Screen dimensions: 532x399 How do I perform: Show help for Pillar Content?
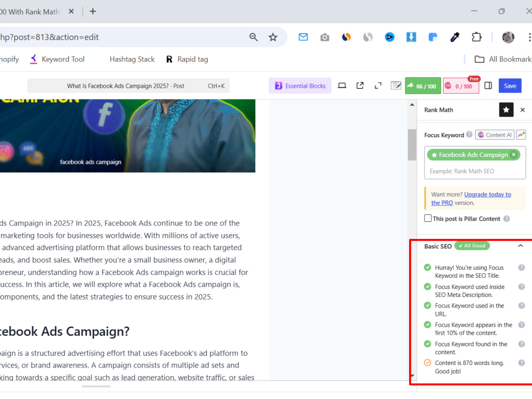[x=506, y=219]
